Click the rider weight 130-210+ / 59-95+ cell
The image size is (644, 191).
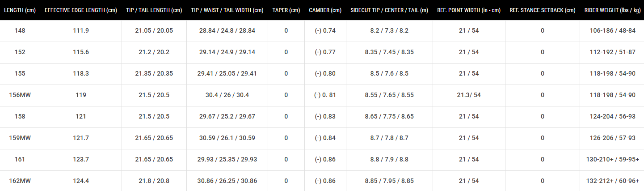point(612,159)
